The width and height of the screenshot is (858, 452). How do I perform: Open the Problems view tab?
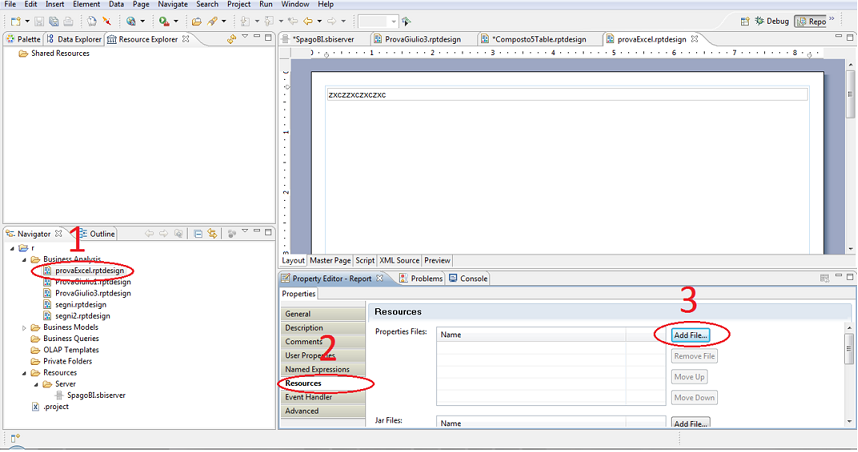tap(421, 278)
